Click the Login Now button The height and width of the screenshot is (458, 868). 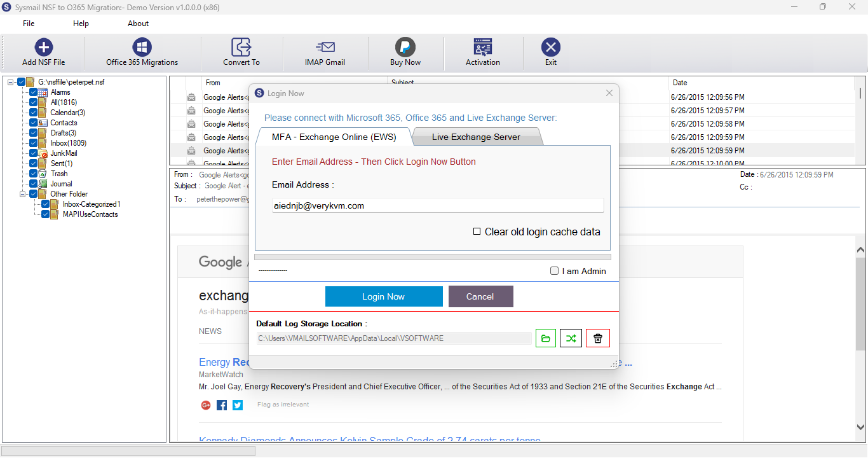click(x=384, y=296)
